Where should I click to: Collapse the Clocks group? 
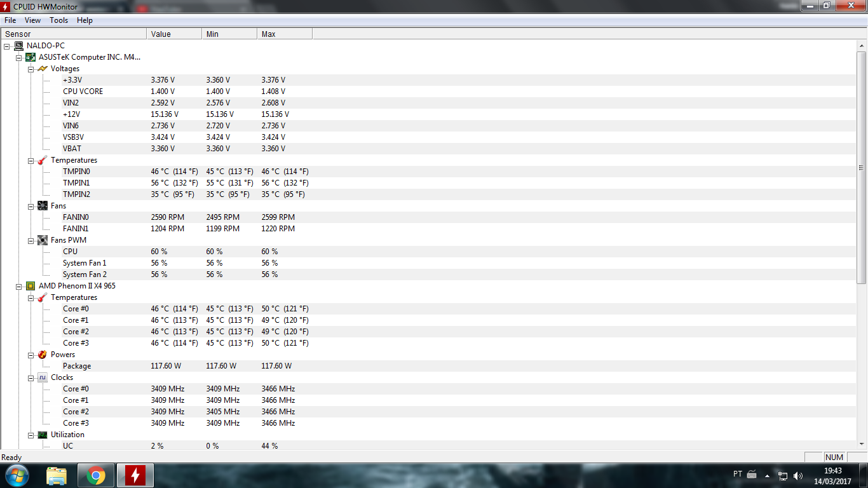tap(31, 377)
